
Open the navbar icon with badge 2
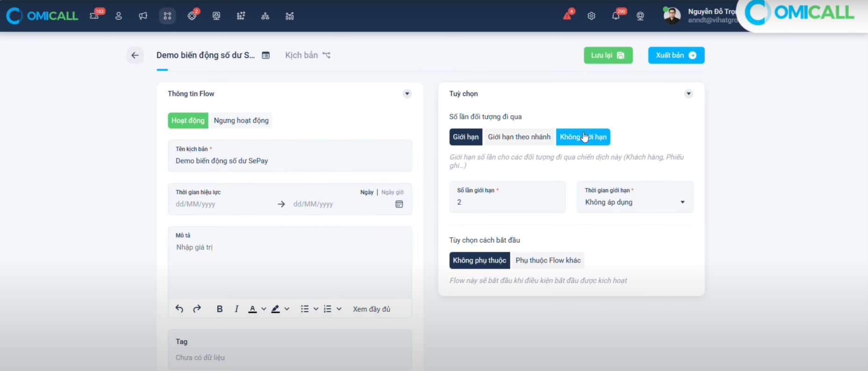tap(192, 16)
